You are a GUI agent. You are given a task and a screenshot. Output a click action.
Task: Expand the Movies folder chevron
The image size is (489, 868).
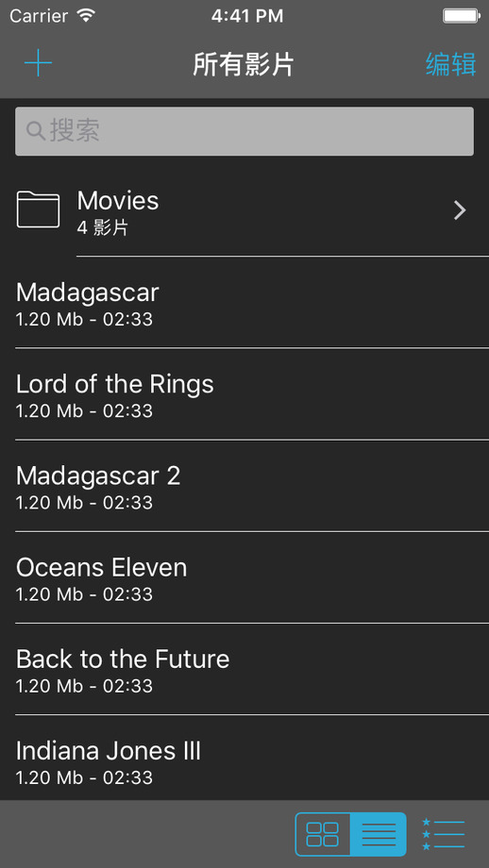(460, 210)
